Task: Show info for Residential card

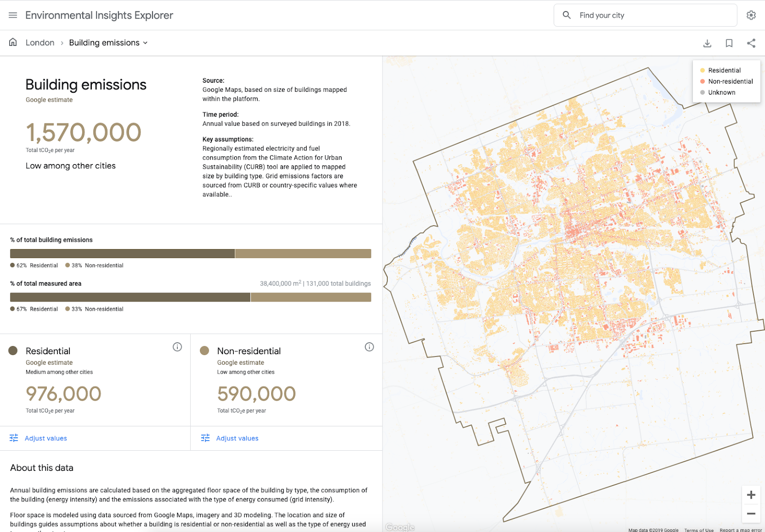Action: [x=177, y=347]
